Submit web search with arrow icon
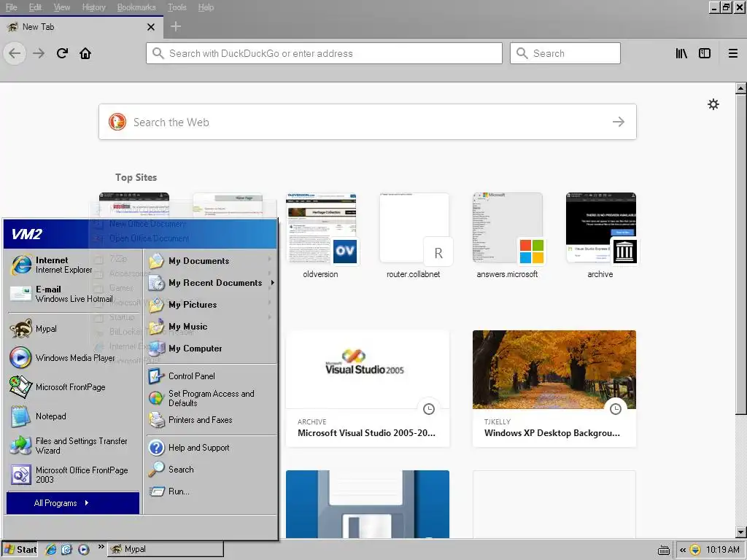The image size is (747, 560). (619, 122)
